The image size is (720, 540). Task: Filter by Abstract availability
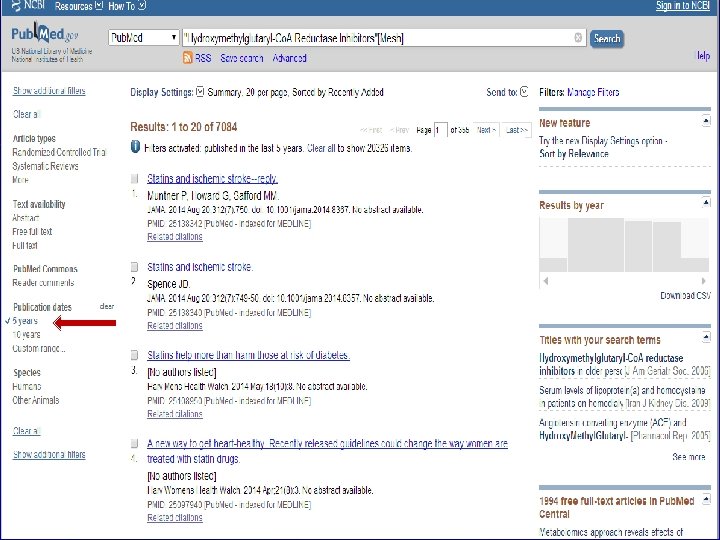coord(26,218)
